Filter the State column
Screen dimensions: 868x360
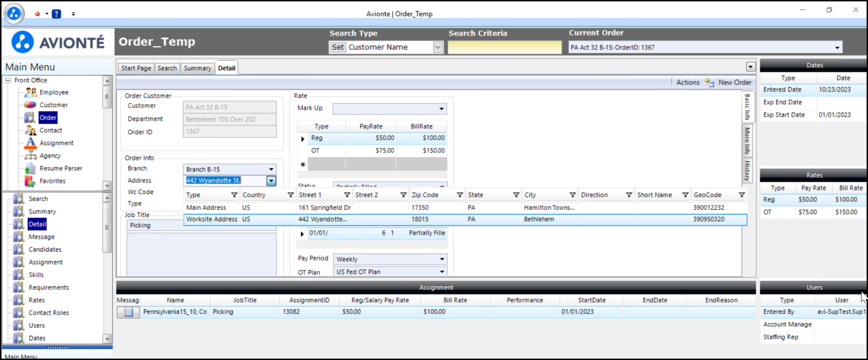click(x=516, y=195)
